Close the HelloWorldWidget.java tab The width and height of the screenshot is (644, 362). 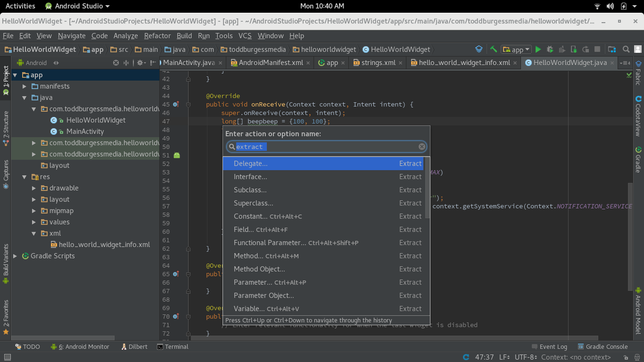tap(612, 63)
